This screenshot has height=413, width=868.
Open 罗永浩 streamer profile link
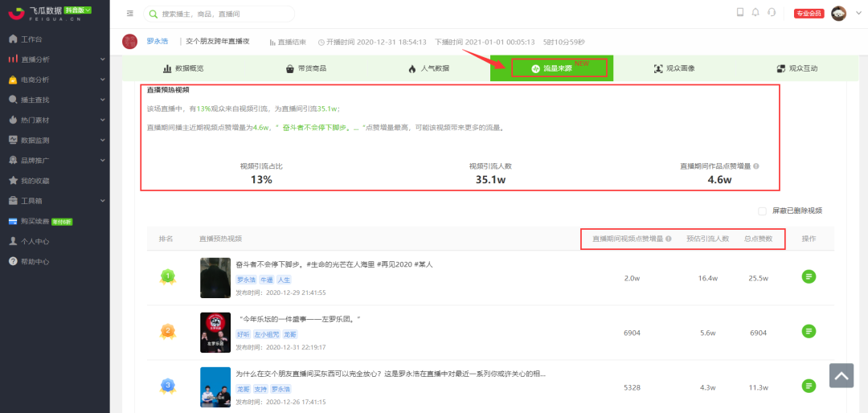click(x=157, y=42)
